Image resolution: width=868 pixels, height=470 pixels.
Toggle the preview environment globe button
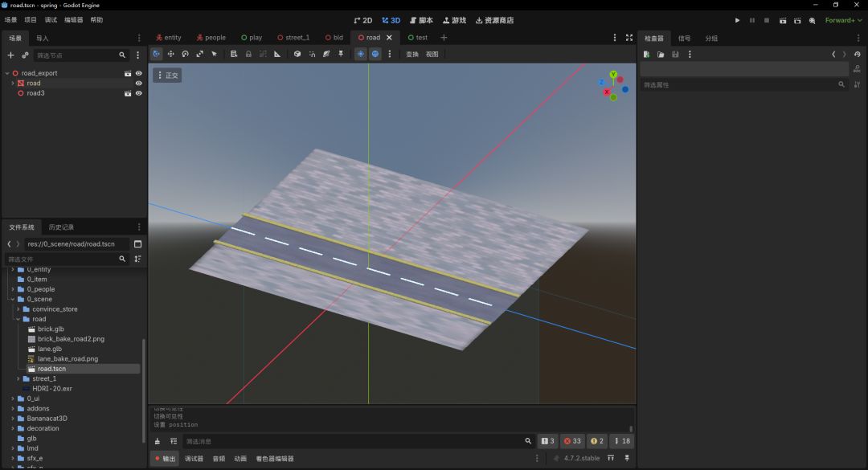pos(375,54)
